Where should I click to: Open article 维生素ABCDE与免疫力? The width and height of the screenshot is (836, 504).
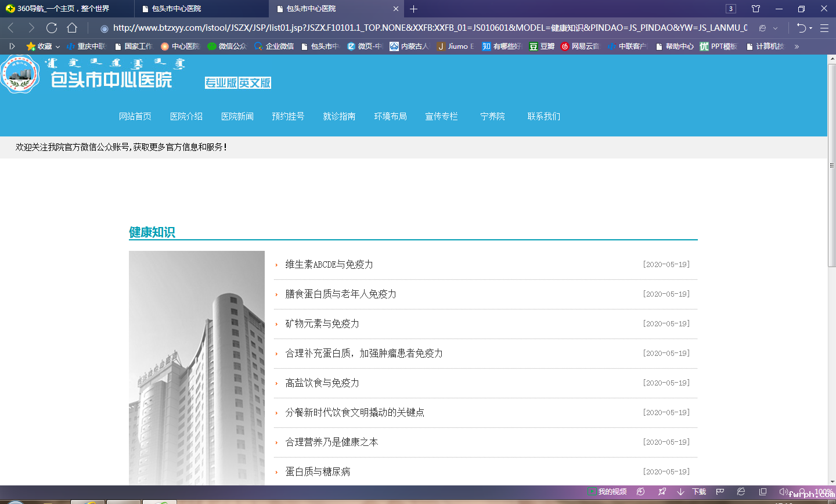[329, 265]
